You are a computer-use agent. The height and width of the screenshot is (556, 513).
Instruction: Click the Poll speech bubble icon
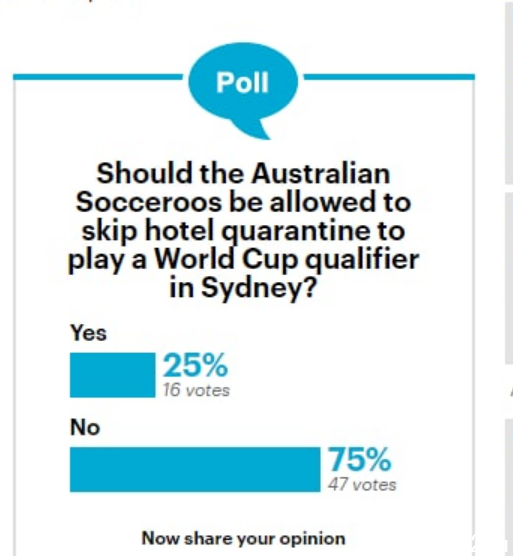click(243, 90)
